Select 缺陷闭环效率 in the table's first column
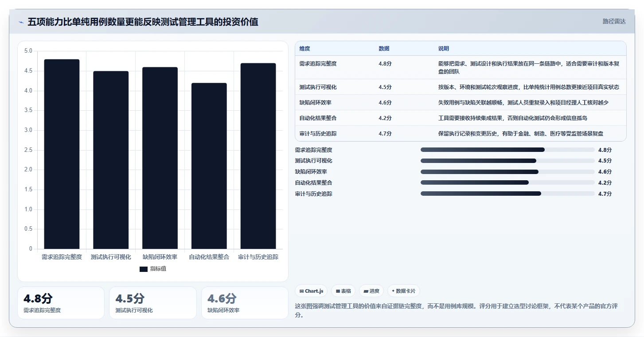 316,103
